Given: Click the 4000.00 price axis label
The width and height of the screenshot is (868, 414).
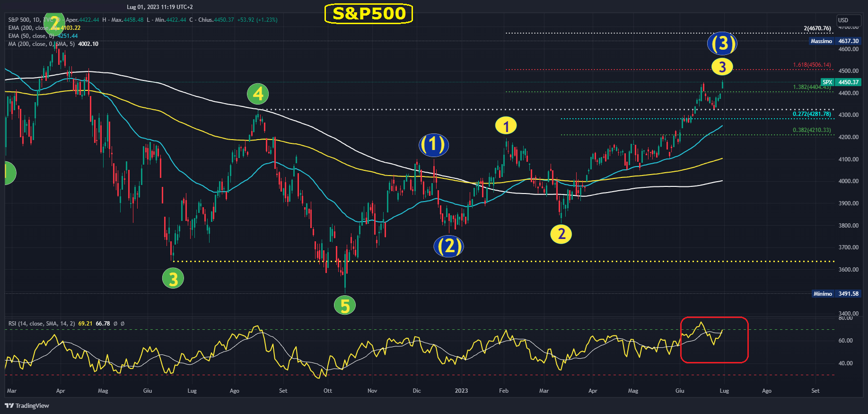Looking at the screenshot, I should 849,181.
